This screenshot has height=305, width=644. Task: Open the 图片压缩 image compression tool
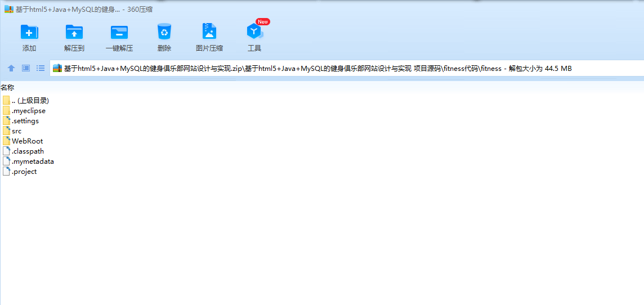209,31
